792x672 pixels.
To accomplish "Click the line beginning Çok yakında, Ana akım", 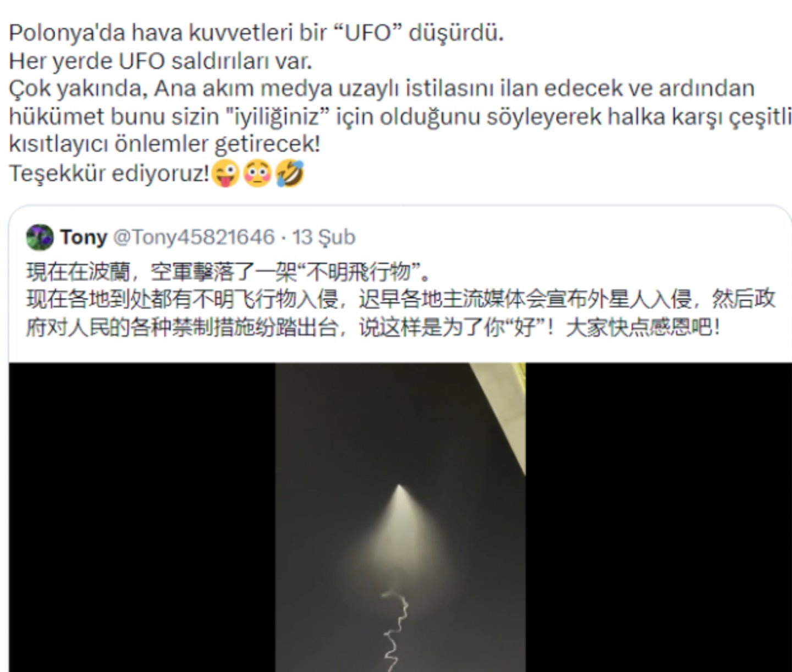I will (x=382, y=89).
